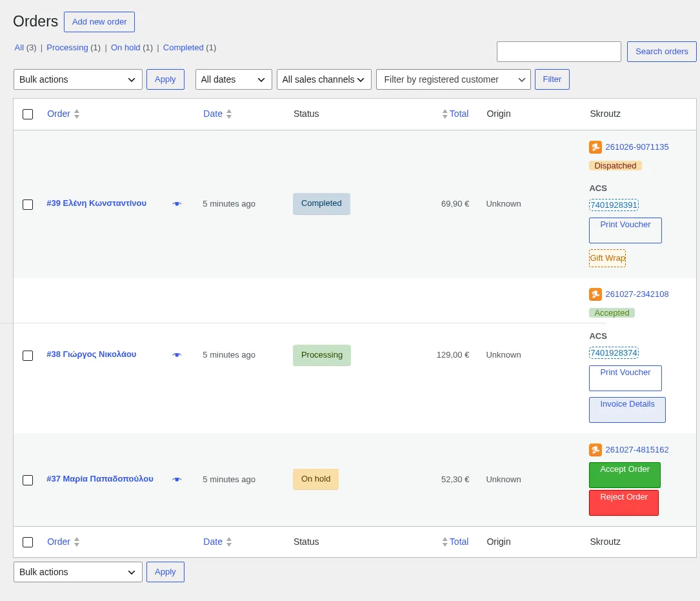Preview order #38 with the eye icon
The width and height of the screenshot is (700, 601).
tap(177, 355)
